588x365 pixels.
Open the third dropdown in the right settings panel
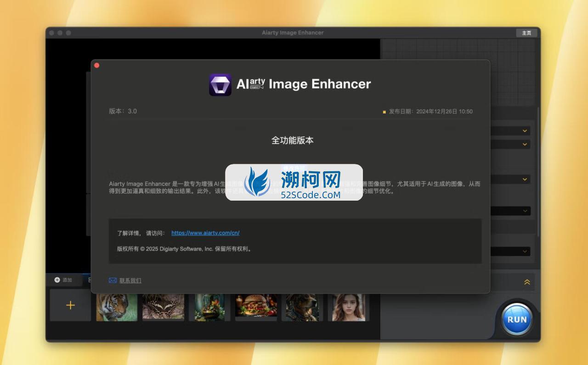(510, 180)
